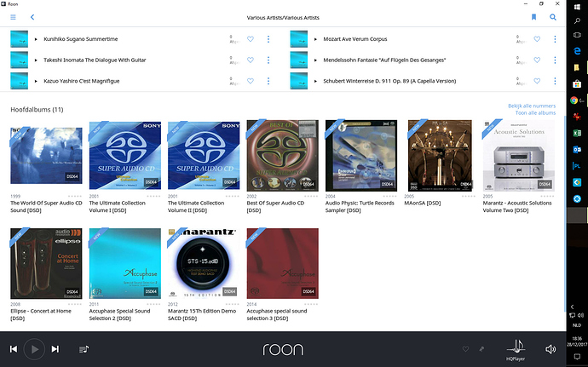Open search with the magnifier icon
The image size is (588, 367).
553,17
